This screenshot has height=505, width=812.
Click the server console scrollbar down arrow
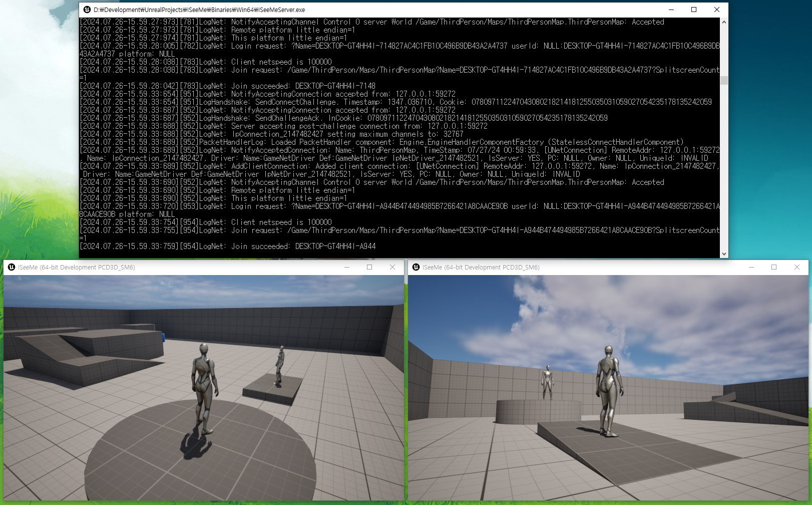(x=724, y=254)
